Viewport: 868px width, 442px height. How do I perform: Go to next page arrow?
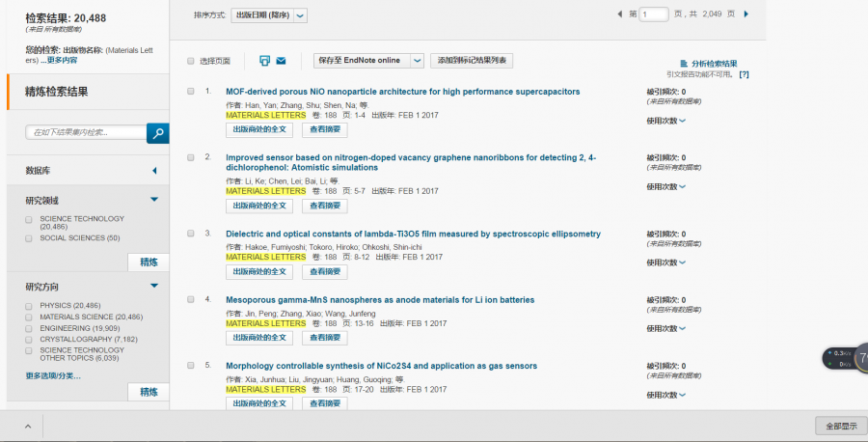coord(746,14)
